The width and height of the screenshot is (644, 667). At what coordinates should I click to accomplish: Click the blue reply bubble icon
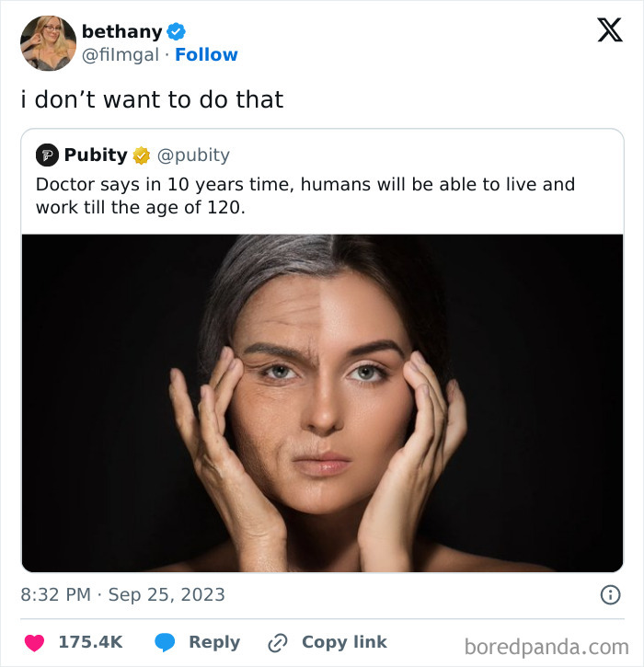point(165,642)
